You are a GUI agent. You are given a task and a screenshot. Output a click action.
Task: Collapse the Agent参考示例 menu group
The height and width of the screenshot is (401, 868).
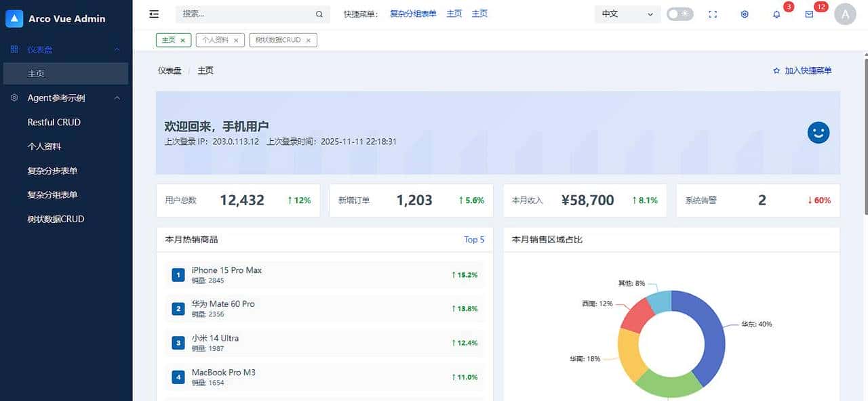(x=117, y=98)
